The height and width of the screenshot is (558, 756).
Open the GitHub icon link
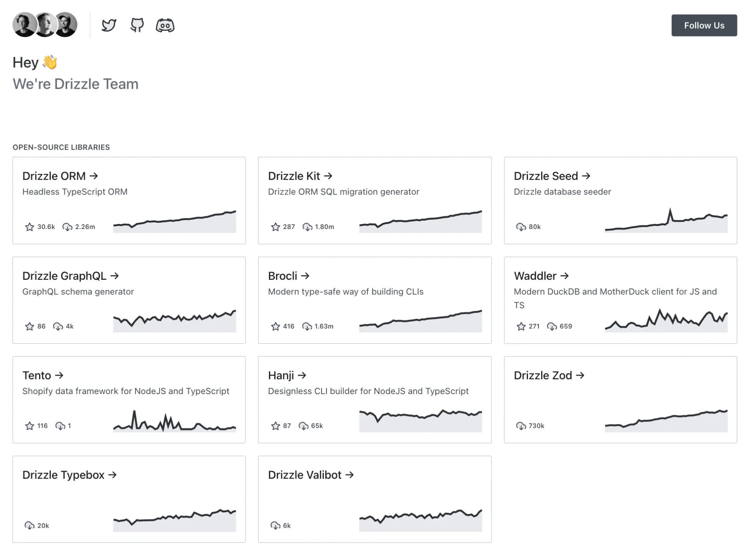tap(137, 25)
